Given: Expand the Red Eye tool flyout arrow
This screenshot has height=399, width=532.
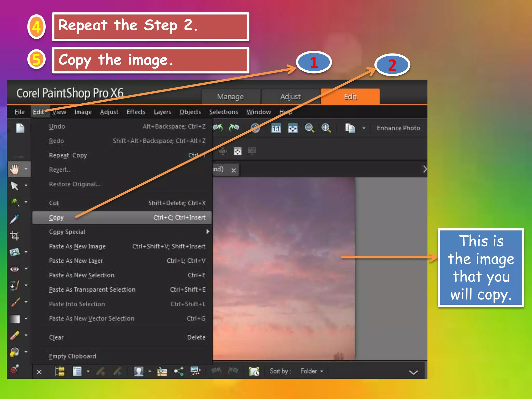Looking at the screenshot, I should tap(26, 269).
